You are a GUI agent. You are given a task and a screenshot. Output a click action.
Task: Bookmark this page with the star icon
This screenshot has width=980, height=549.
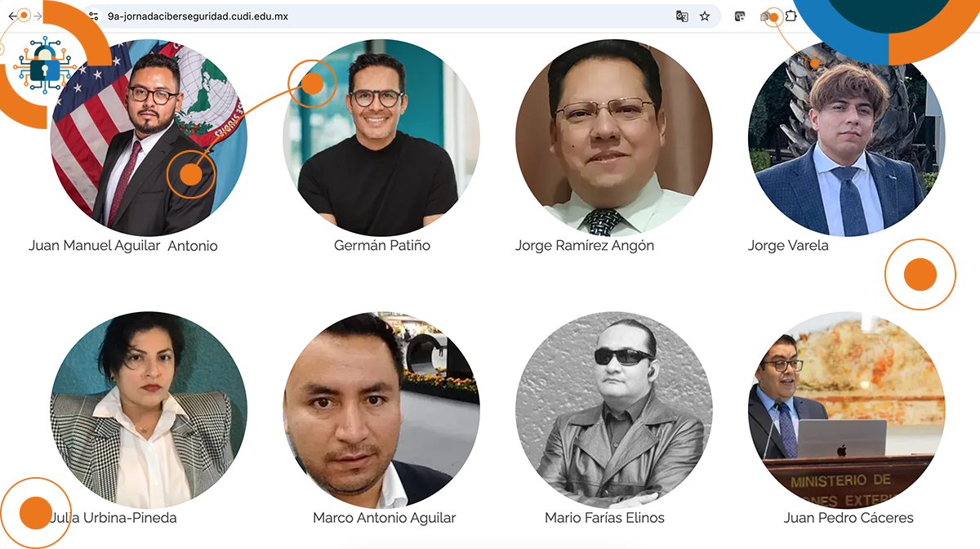pos(704,16)
